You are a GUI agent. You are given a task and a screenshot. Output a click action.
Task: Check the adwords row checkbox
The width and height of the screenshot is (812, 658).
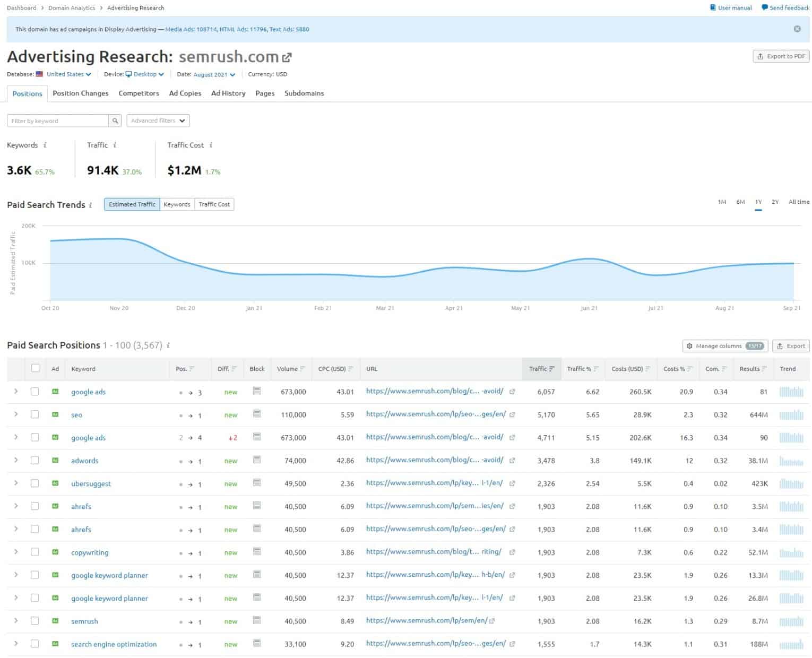pos(35,460)
